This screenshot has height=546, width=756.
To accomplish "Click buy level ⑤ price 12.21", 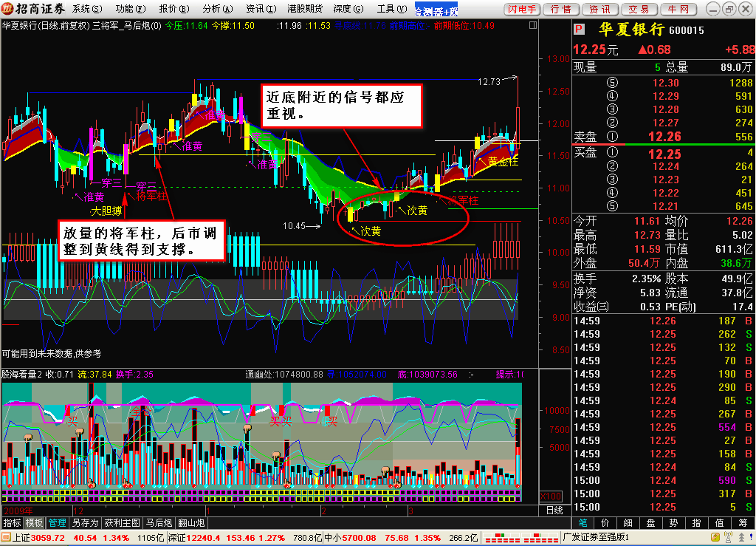I will (666, 206).
